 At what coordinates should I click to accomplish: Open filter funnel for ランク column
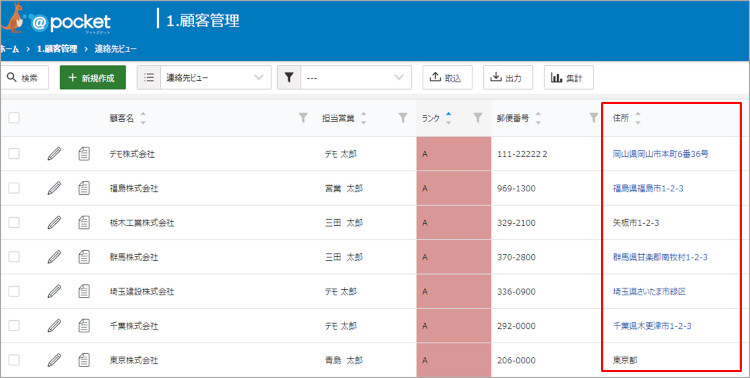(477, 118)
